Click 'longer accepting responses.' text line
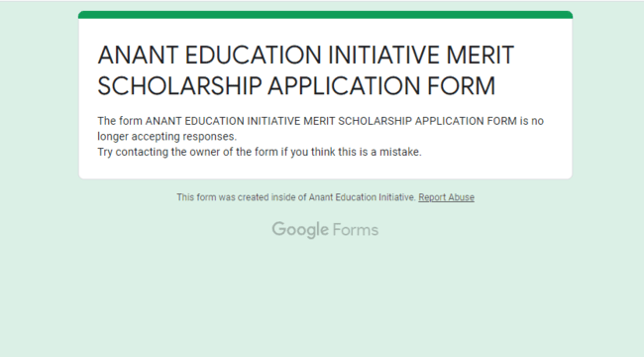This screenshot has height=357, width=644. tap(167, 137)
